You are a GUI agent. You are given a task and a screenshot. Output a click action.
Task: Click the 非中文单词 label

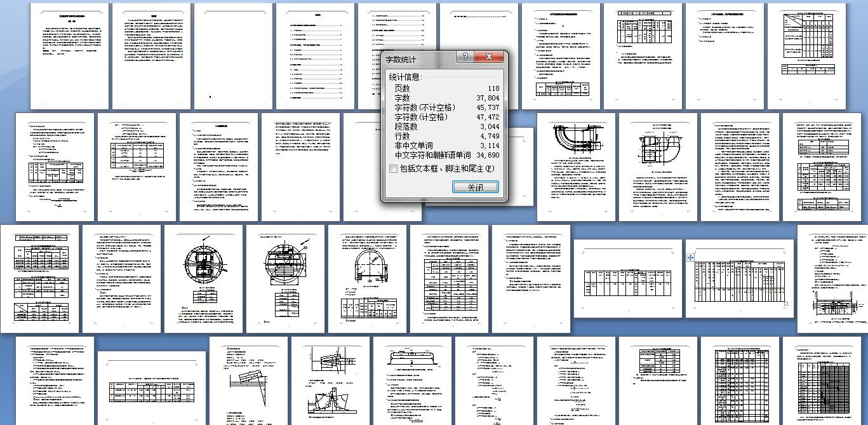pyautogui.click(x=413, y=146)
